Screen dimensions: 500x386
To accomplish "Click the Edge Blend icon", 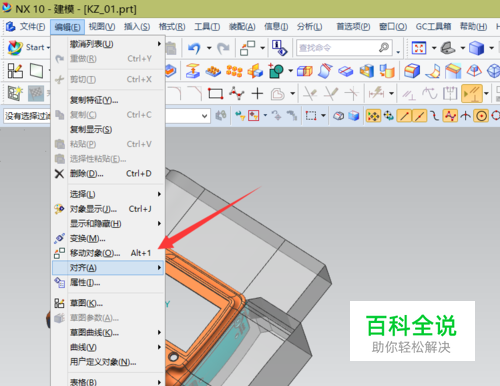I will (412, 71).
